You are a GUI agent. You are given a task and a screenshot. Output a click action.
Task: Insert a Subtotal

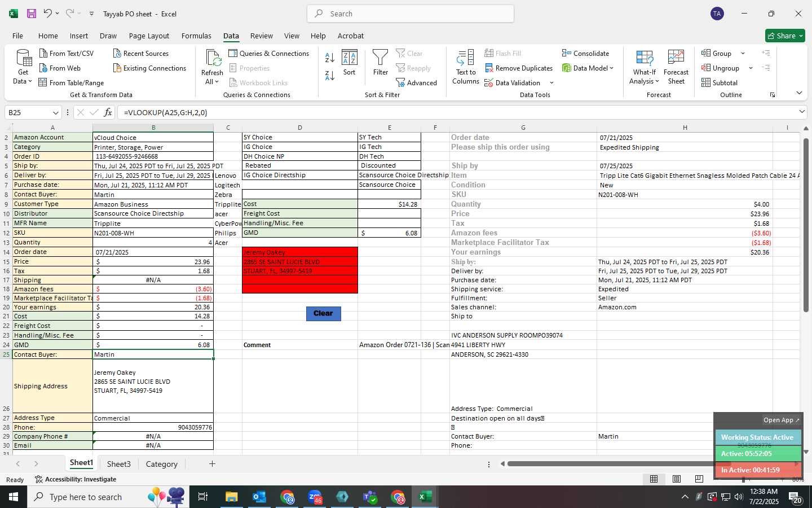[x=720, y=82]
